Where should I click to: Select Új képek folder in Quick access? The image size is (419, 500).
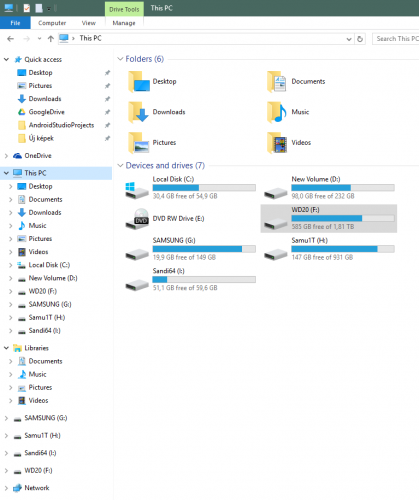[41, 138]
